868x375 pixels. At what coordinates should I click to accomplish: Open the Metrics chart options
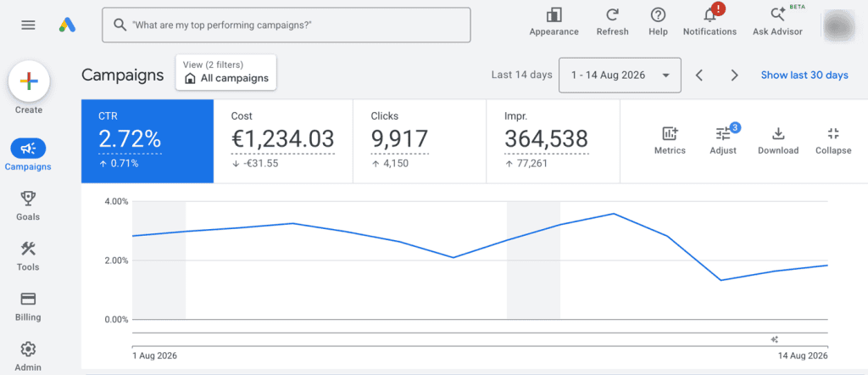click(x=670, y=141)
